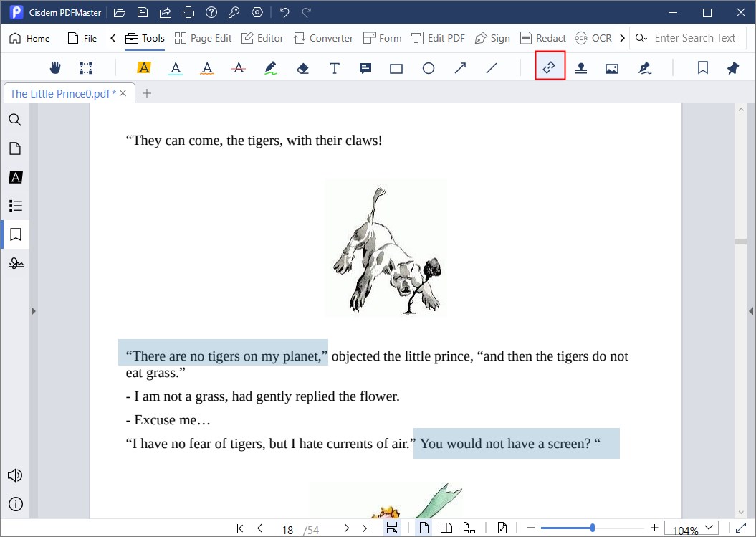Open the File menu
The height and width of the screenshot is (537, 756).
coord(82,38)
